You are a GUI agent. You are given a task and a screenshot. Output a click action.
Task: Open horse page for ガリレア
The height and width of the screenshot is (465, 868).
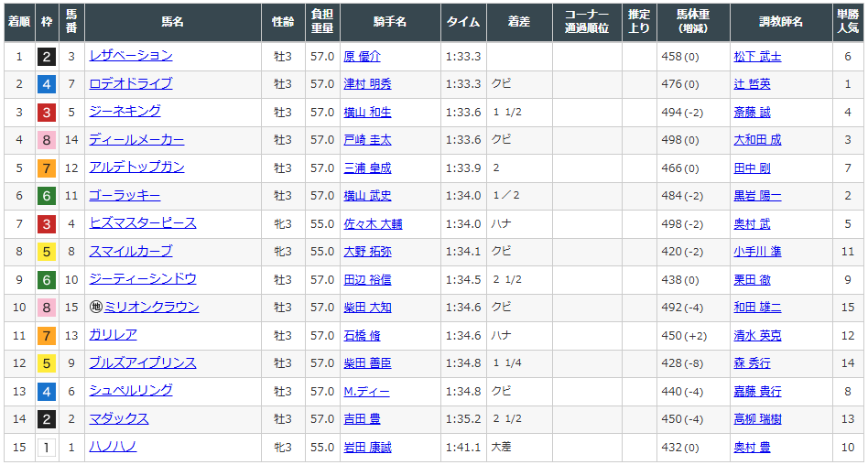[x=113, y=335]
